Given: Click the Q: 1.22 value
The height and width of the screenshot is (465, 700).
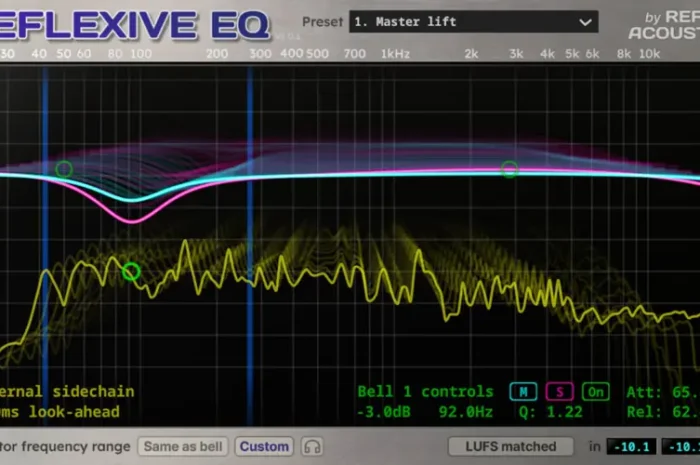Looking at the screenshot, I should click(550, 412).
